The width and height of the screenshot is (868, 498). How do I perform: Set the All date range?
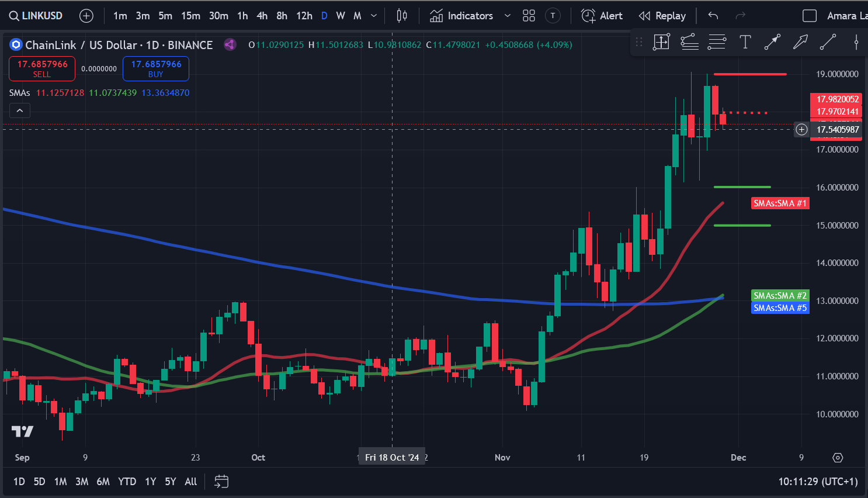190,482
